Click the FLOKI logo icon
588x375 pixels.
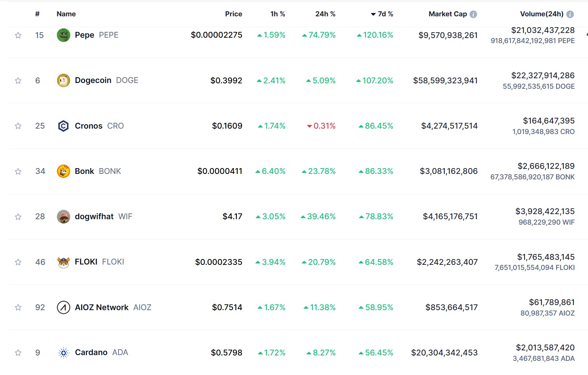click(x=63, y=262)
